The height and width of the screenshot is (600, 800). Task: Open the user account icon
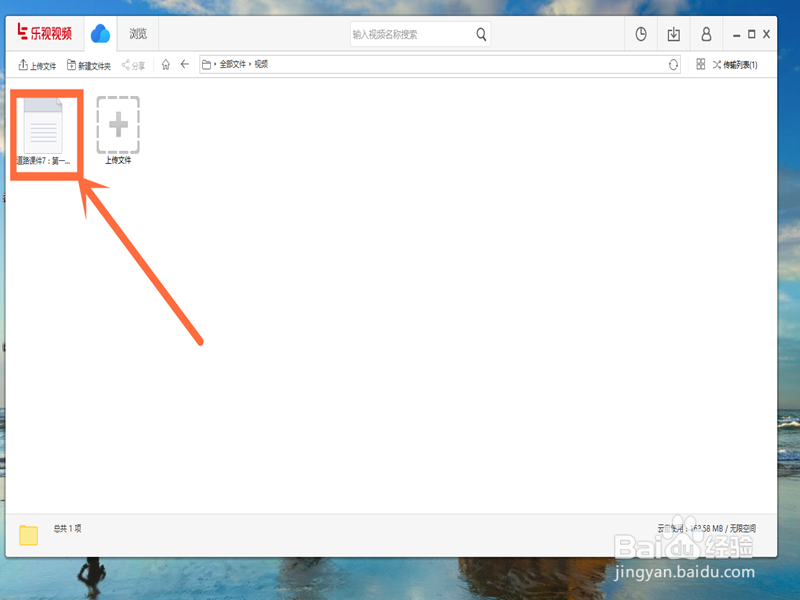point(706,34)
